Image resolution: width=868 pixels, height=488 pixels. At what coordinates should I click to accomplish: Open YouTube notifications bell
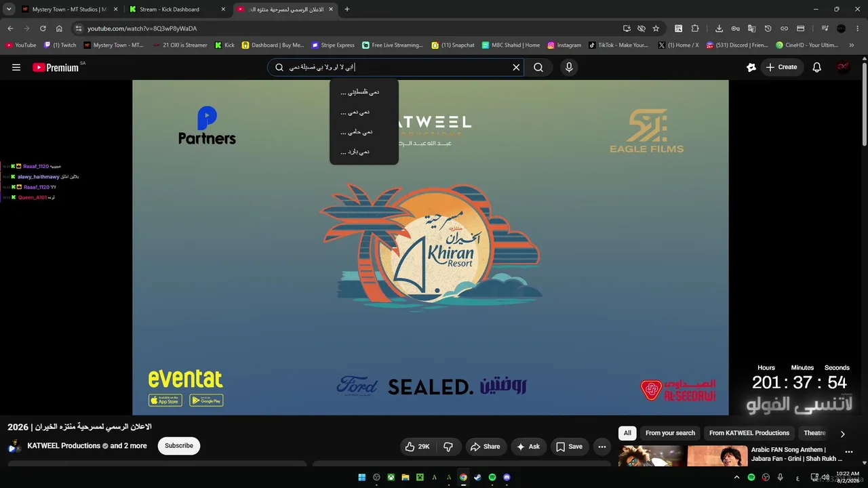817,67
